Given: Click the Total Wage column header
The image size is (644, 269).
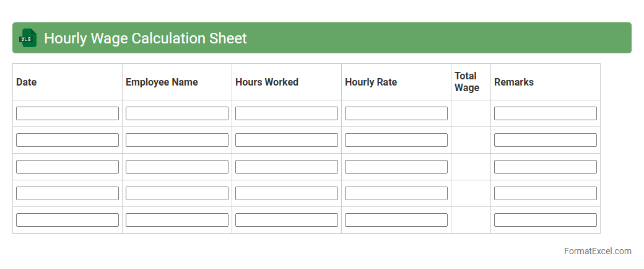Looking at the screenshot, I should click(x=466, y=82).
